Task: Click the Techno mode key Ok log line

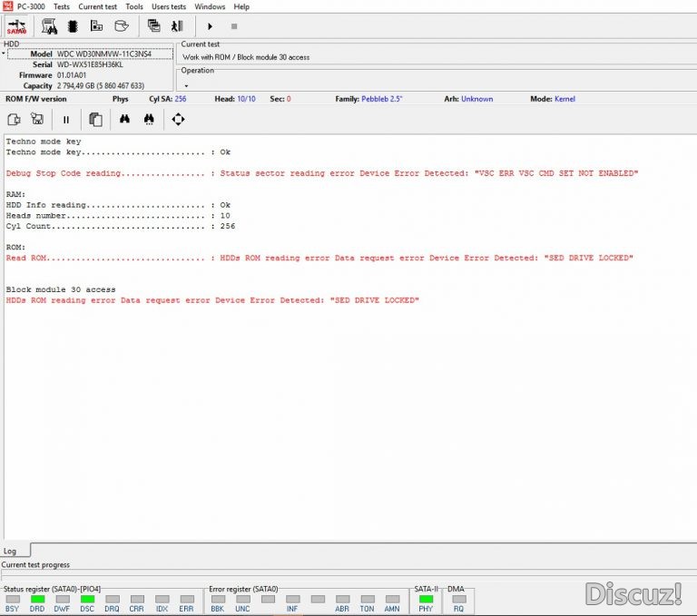Action: tap(118, 152)
